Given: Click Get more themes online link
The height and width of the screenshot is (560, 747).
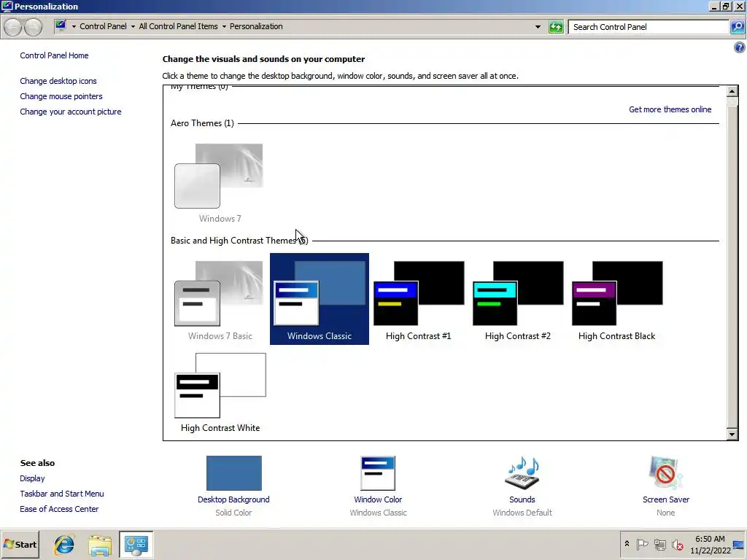Looking at the screenshot, I should [670, 109].
